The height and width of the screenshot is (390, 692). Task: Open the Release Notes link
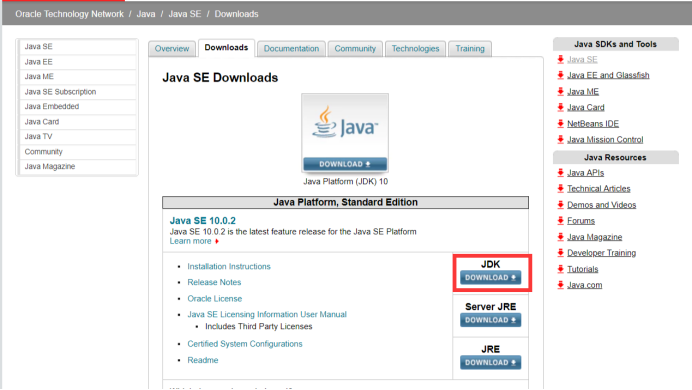click(x=214, y=282)
